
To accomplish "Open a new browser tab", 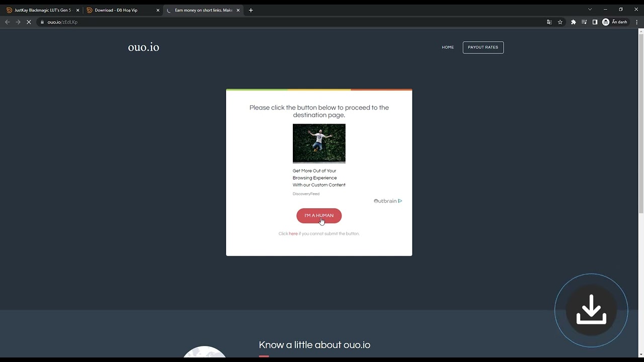I will pos(251,10).
